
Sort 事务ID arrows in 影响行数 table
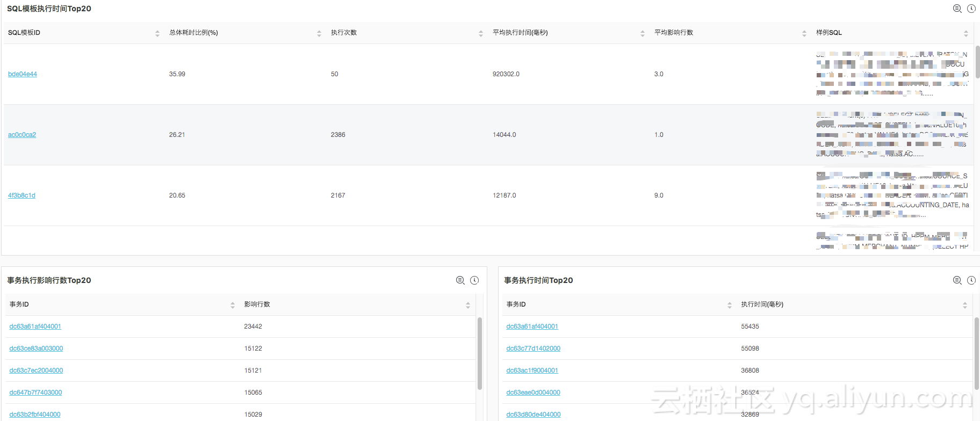(233, 305)
